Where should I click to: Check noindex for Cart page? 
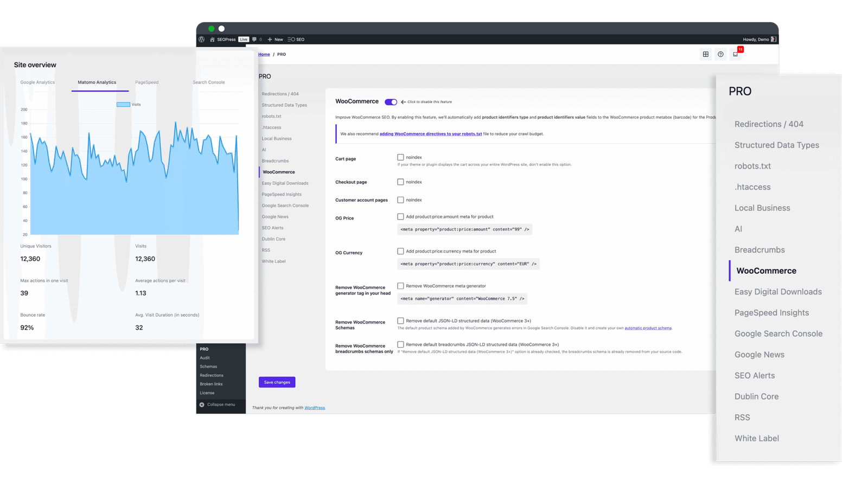pyautogui.click(x=400, y=157)
